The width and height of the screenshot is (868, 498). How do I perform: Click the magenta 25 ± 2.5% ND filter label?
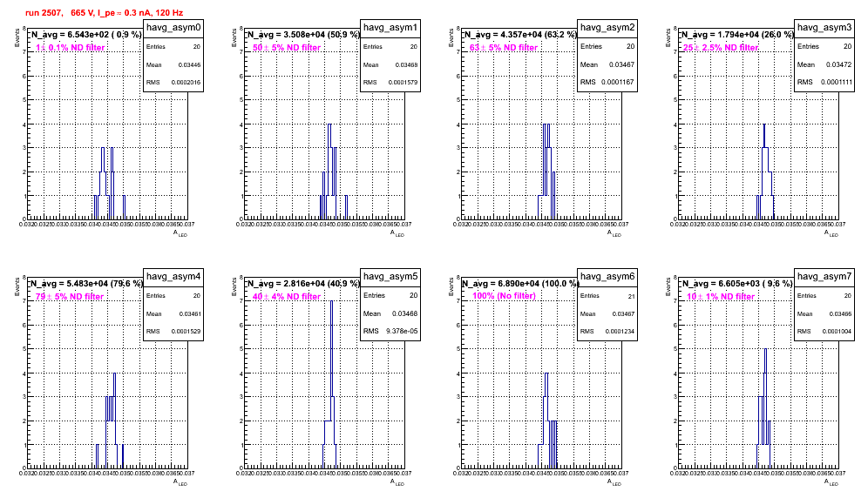721,48
